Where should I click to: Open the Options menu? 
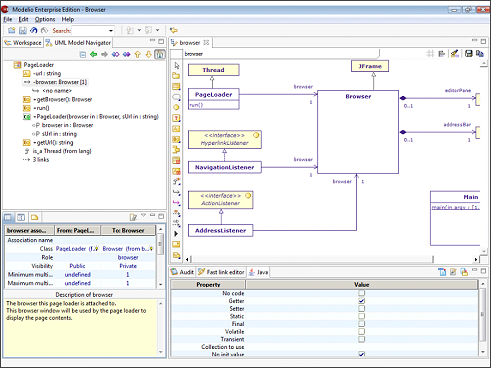click(45, 19)
